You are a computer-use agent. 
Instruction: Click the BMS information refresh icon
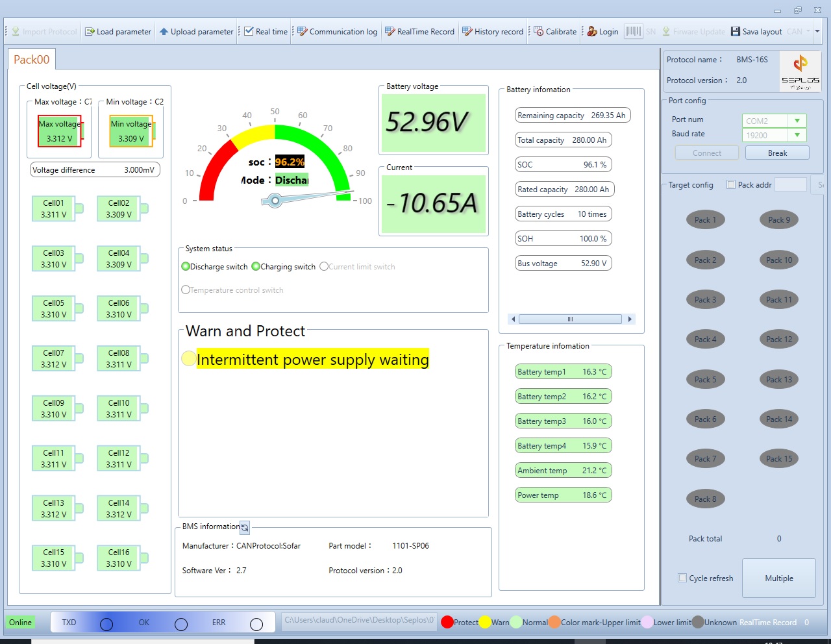coord(245,527)
